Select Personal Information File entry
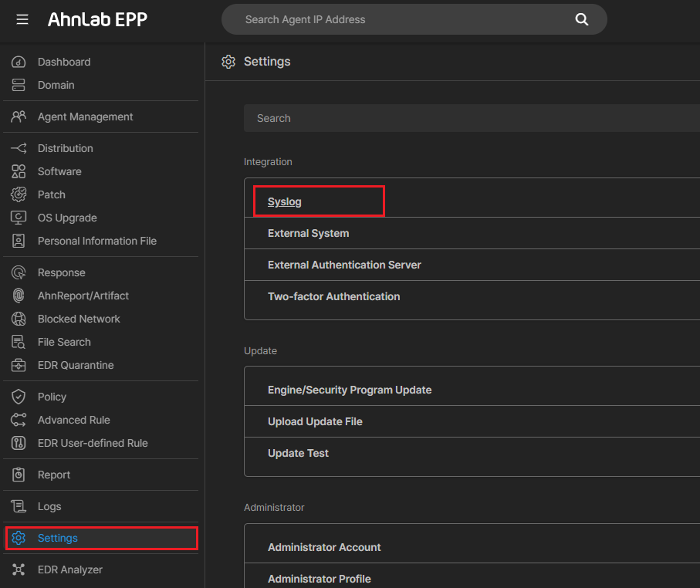 [x=97, y=241]
